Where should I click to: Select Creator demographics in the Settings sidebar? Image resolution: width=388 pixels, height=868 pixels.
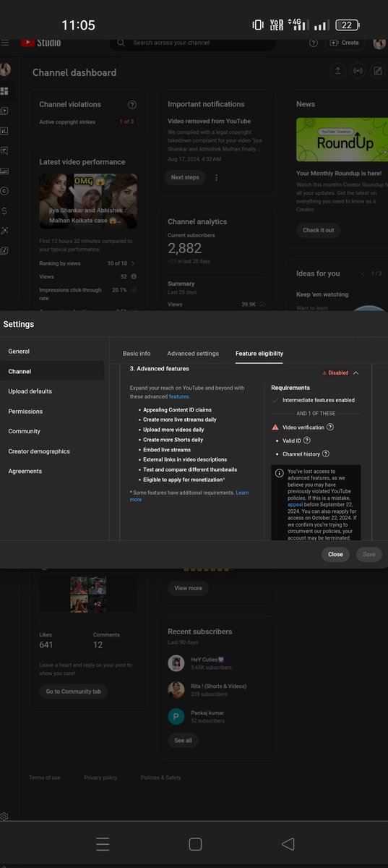tap(52, 451)
